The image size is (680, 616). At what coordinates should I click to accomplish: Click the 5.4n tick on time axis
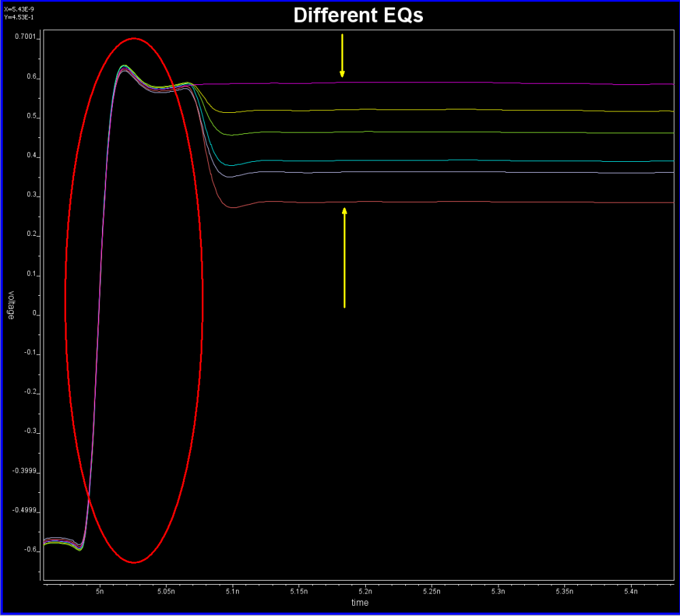tap(630, 592)
